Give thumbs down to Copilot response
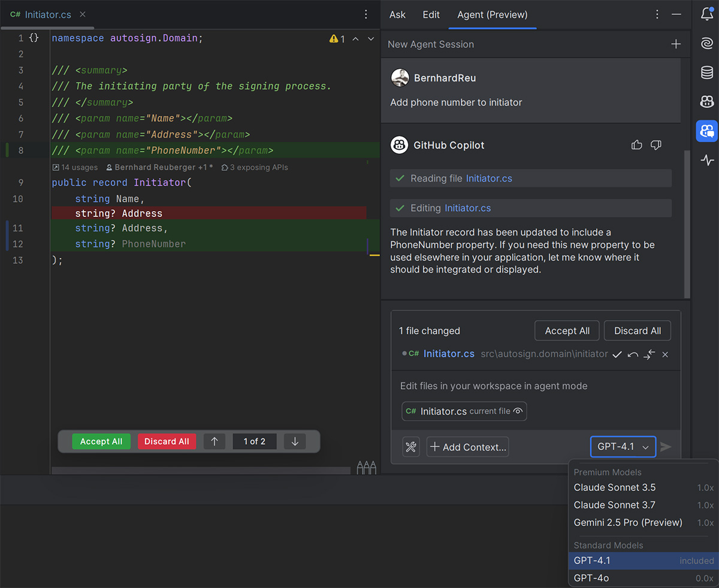 click(x=655, y=145)
